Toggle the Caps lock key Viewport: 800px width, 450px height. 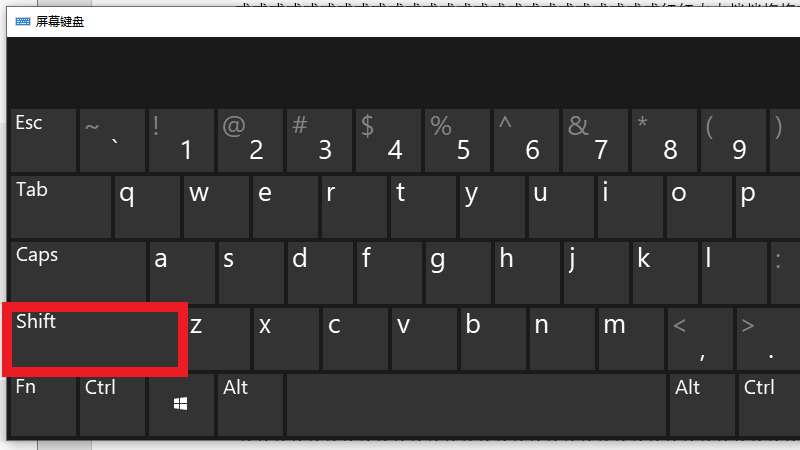click(78, 273)
